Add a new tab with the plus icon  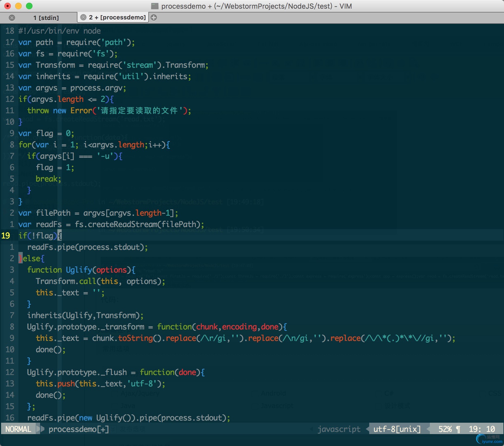tap(154, 18)
